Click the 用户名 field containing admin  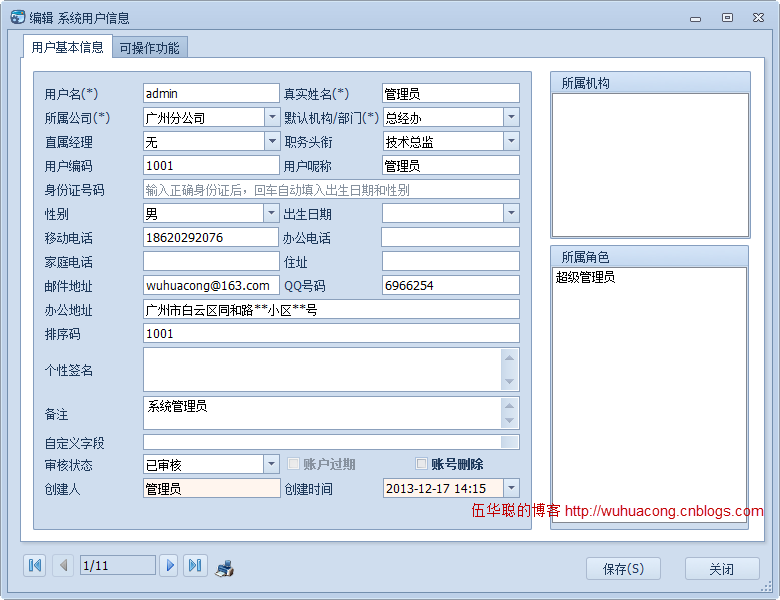(211, 94)
